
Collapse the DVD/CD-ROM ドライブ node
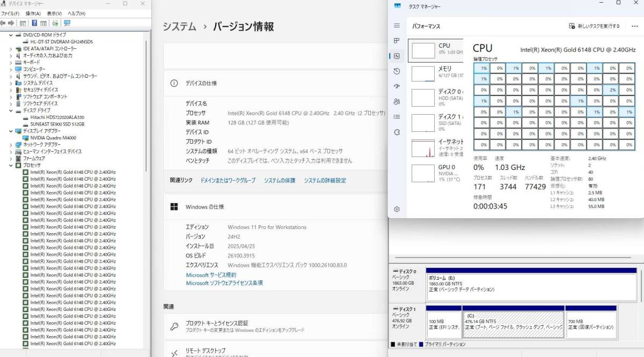coord(11,35)
